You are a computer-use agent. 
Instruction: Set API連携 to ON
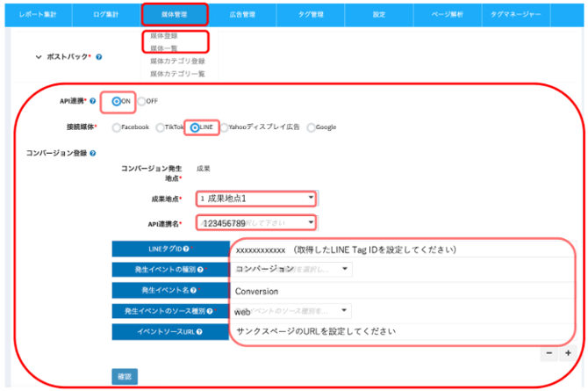pos(117,101)
